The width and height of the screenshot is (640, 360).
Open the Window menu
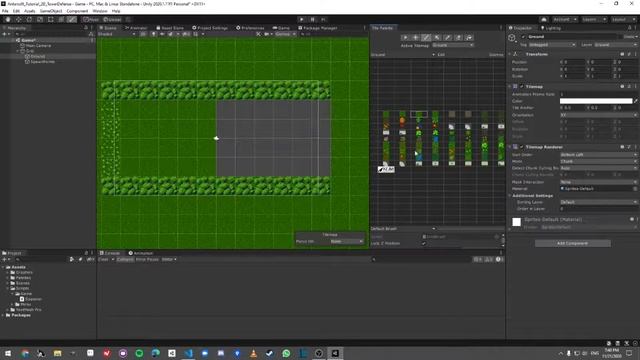point(100,11)
